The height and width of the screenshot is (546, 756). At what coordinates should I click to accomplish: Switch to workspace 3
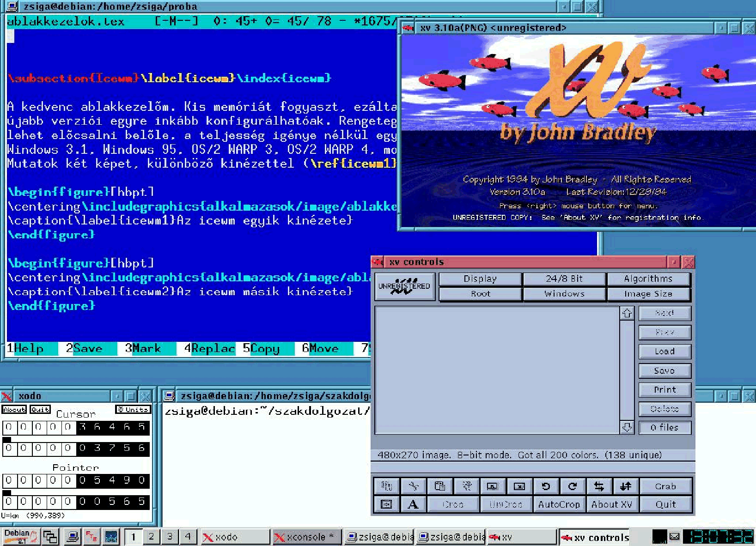pos(170,536)
